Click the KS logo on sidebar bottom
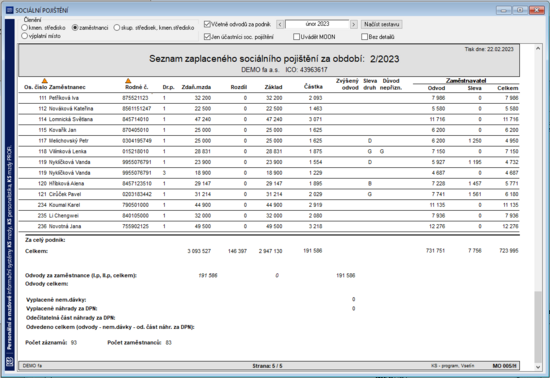This screenshot has width=550, height=378. tap(10, 362)
